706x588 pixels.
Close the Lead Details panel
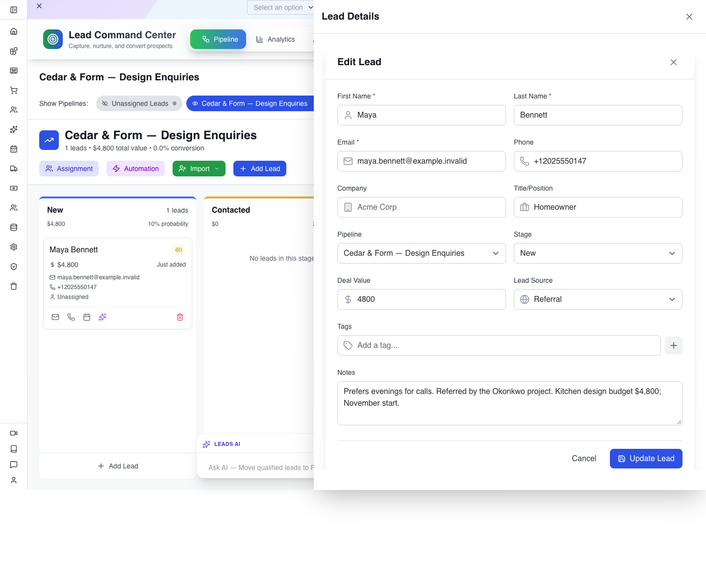(689, 17)
